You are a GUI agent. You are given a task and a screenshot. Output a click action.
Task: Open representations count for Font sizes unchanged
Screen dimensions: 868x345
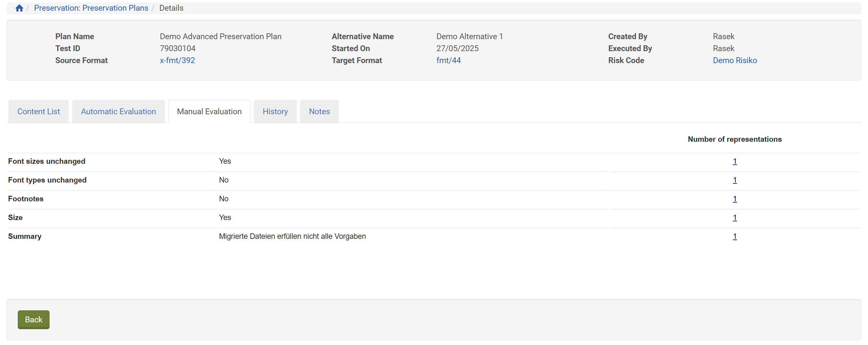coord(735,161)
